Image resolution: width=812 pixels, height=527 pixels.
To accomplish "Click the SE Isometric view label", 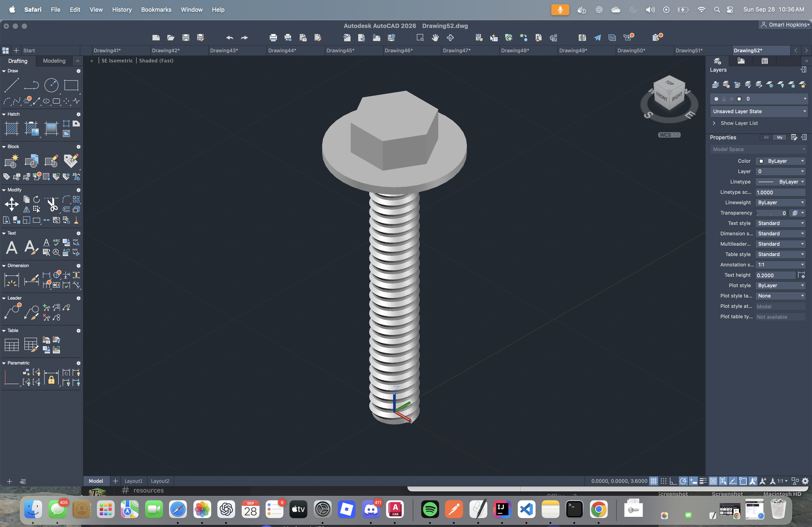I will [x=117, y=61].
